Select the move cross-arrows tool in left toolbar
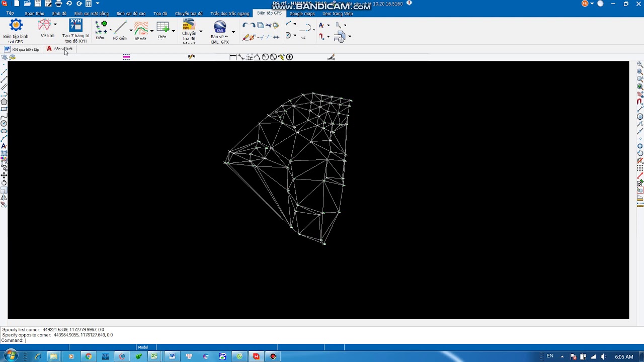The height and width of the screenshot is (362, 644). click(4, 175)
